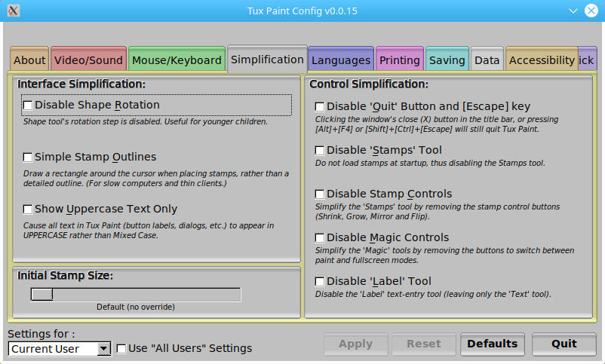Check Disable Stamp Controls option
The image size is (605, 364).
[x=320, y=194]
